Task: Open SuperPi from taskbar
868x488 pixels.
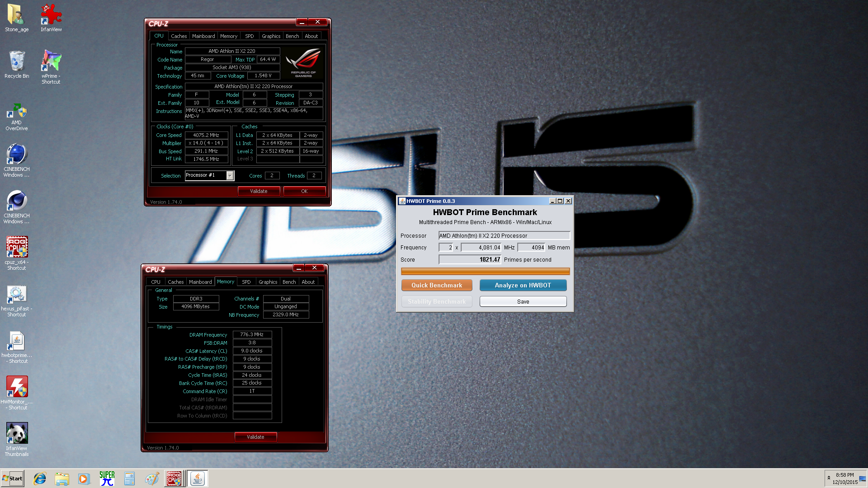Action: (x=107, y=479)
